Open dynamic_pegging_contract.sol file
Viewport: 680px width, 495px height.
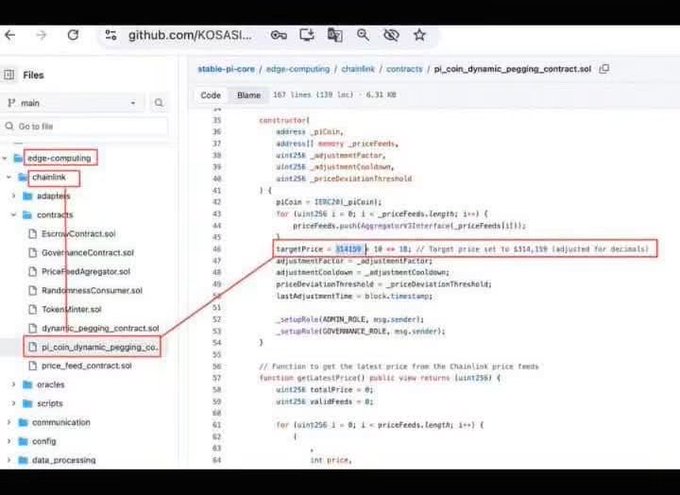(100, 328)
